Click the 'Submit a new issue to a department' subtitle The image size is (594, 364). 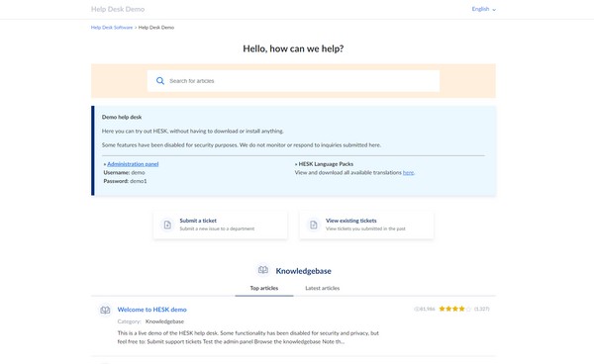pyautogui.click(x=217, y=228)
